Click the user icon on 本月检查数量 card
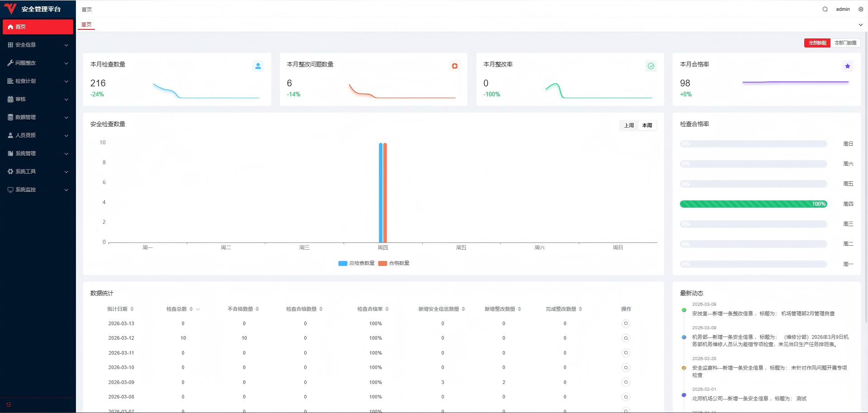Screen dimensions: 868x413 coord(258,66)
